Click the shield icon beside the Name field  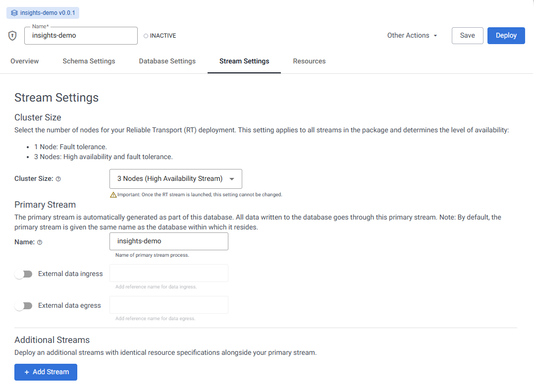13,36
